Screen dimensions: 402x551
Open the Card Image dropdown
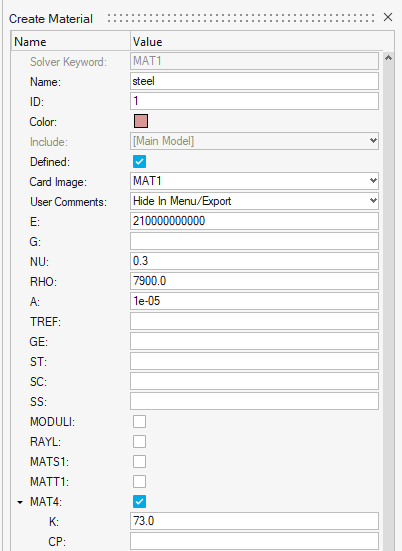373,181
